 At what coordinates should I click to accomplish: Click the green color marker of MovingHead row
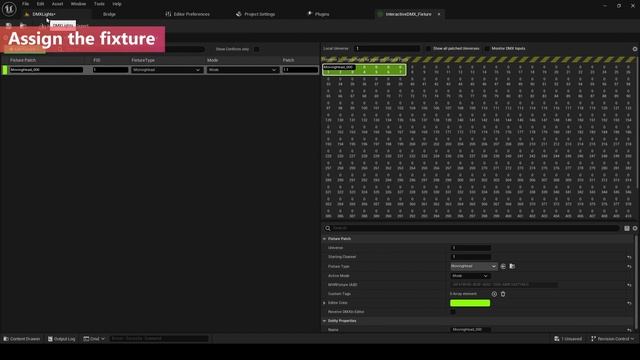[x=5, y=70]
